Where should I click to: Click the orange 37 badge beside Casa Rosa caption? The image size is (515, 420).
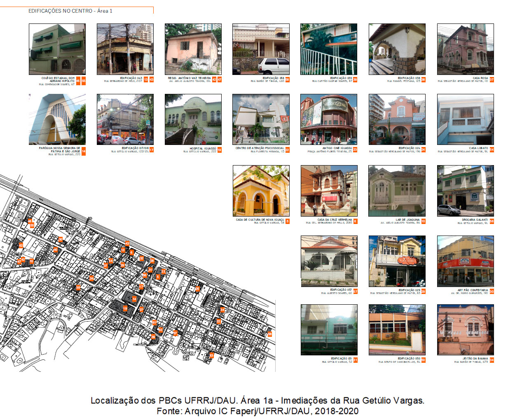(492, 79)
